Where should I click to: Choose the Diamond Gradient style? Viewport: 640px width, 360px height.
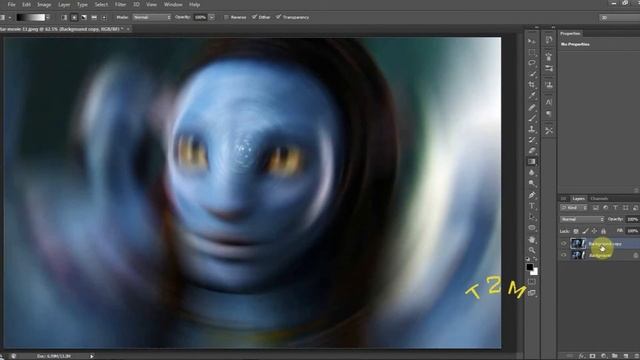104,18
